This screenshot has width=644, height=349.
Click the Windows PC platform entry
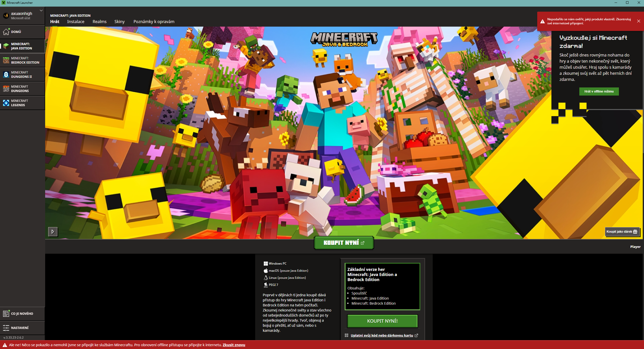(275, 264)
